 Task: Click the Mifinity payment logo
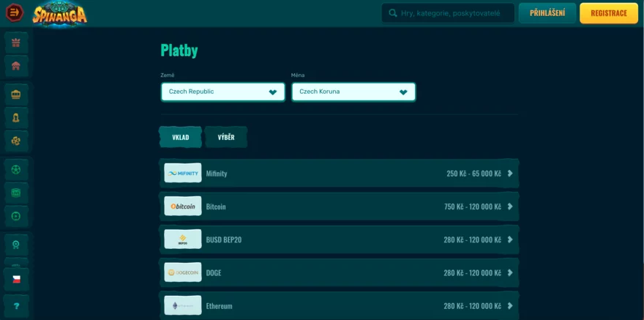pos(182,174)
